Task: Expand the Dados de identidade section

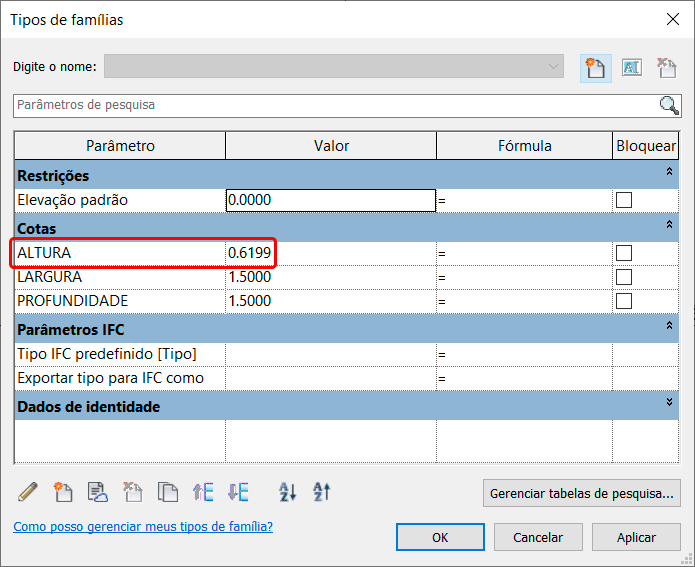Action: tap(669, 402)
